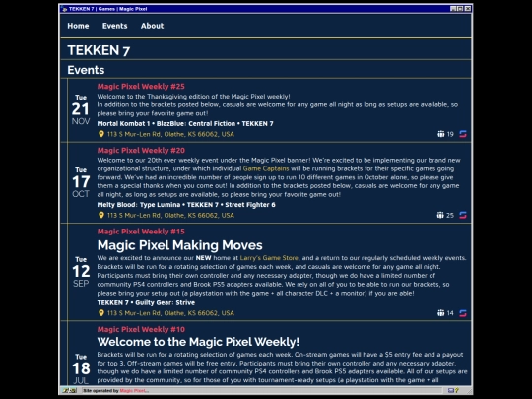Click the attendees icon showing 14

click(440, 313)
